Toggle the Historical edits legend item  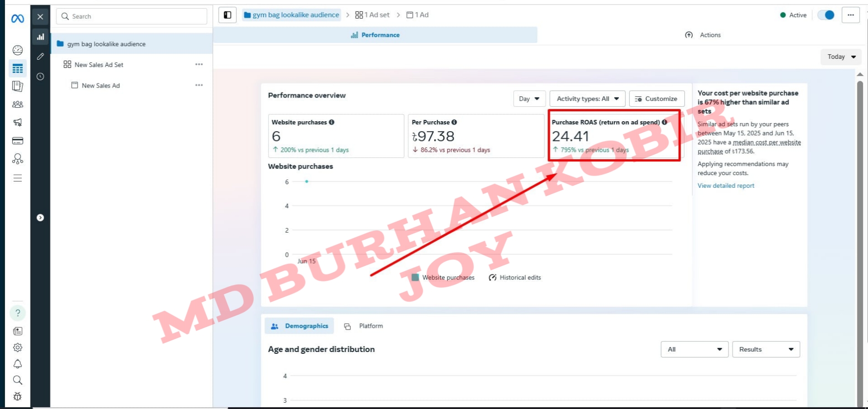pyautogui.click(x=514, y=277)
